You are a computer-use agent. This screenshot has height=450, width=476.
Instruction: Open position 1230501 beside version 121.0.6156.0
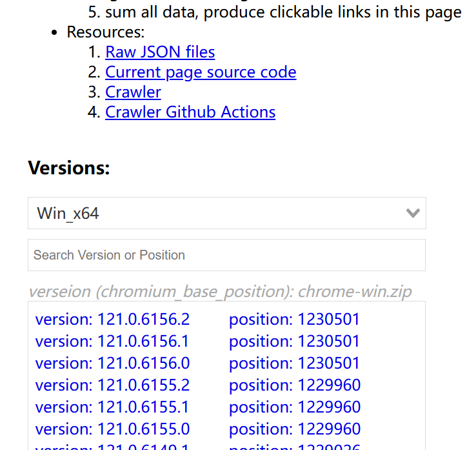(x=294, y=363)
